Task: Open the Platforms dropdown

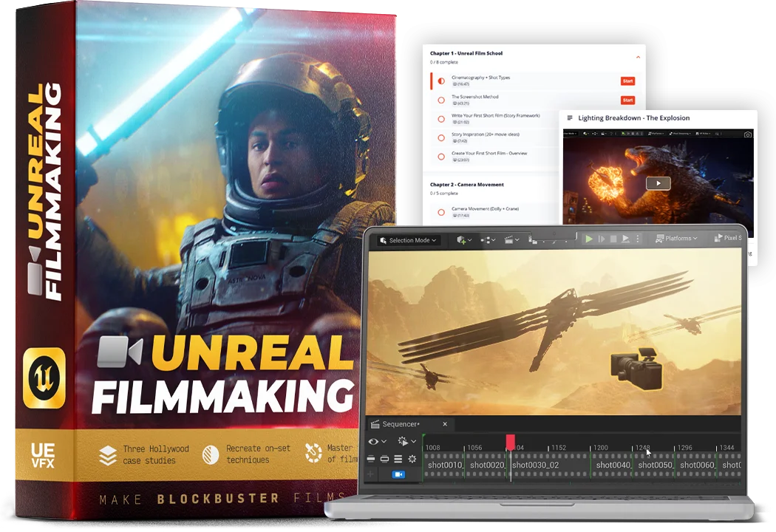Action: pyautogui.click(x=676, y=239)
